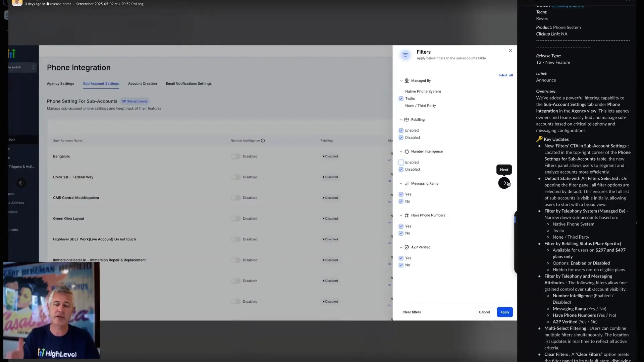
Task: Uncheck Messaging Ramp No checkbox
Action: (401, 201)
